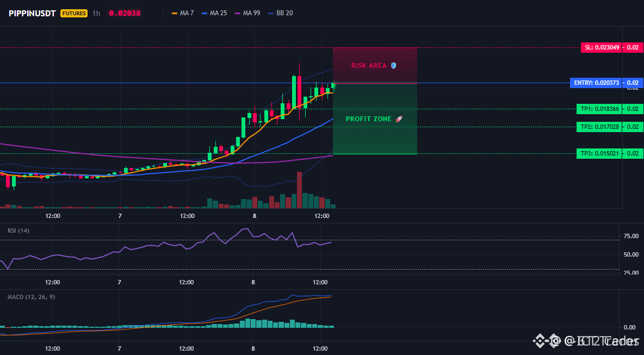Select the TP1: 0.018366 target label
The width and height of the screenshot is (644, 355).
tap(599, 109)
